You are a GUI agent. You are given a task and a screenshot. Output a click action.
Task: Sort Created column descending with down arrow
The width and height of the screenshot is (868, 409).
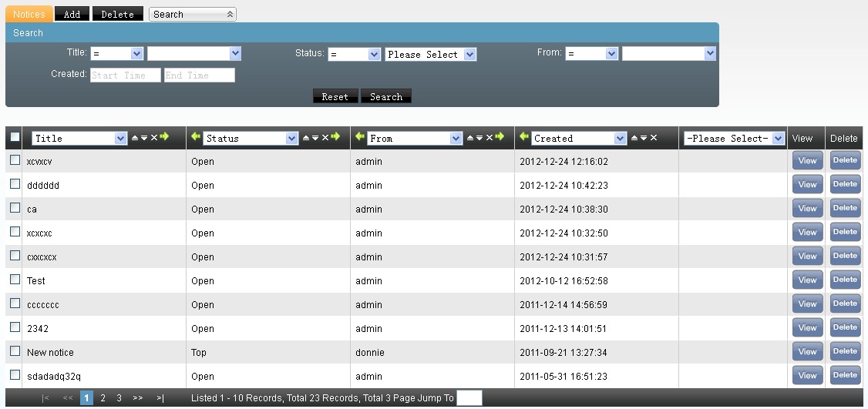pos(644,138)
